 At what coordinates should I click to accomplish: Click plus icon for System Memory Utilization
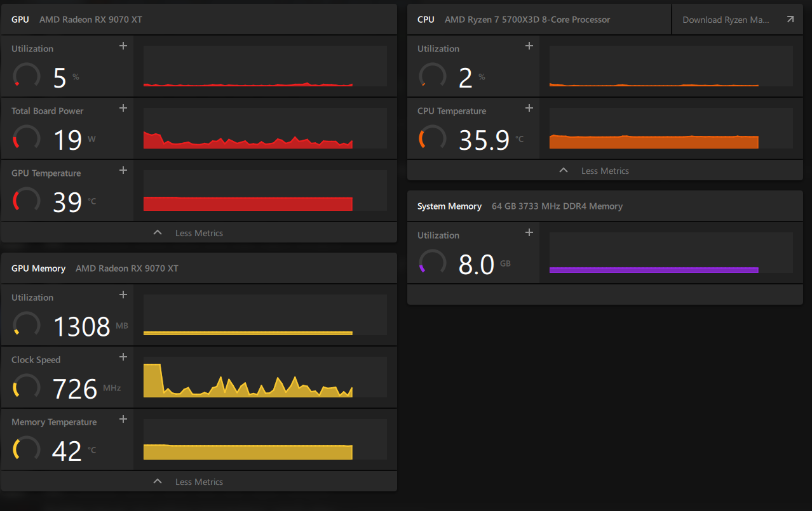pos(529,232)
